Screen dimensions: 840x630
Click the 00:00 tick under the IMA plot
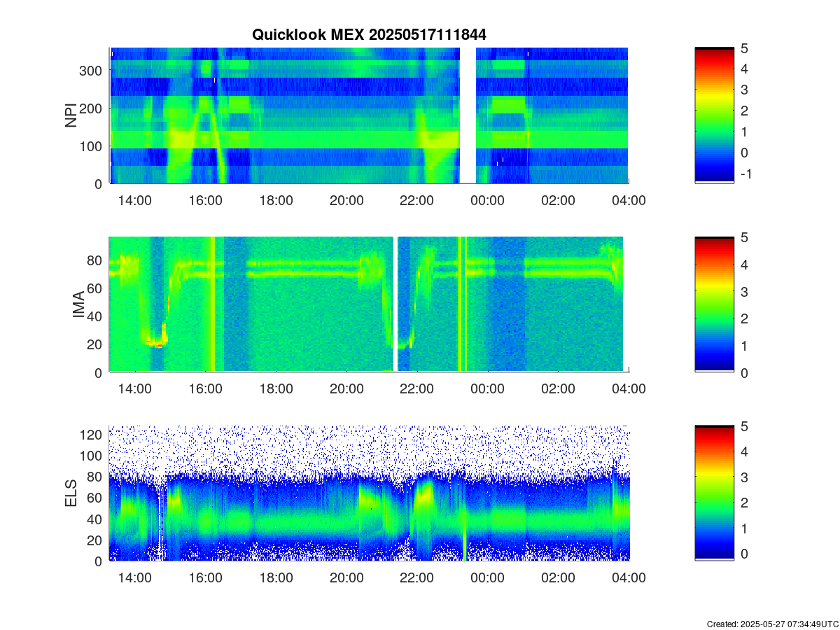488,389
